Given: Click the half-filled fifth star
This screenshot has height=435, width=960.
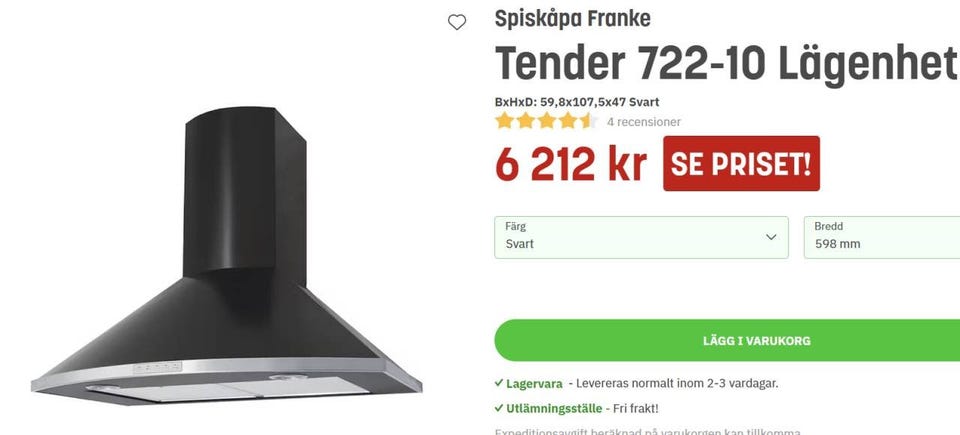Looking at the screenshot, I should point(589,121).
